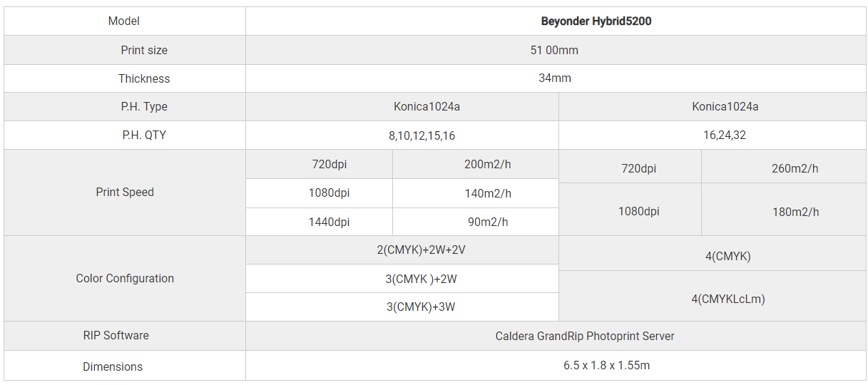Click the '51 00mm' print size value
Viewport: 868px width, 385px height.
pyautogui.click(x=554, y=50)
